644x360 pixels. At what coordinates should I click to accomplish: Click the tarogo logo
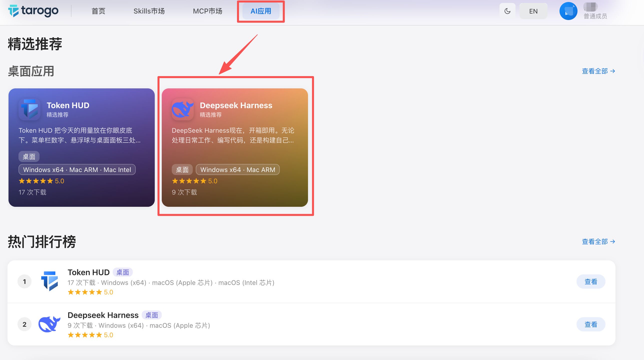[33, 11]
